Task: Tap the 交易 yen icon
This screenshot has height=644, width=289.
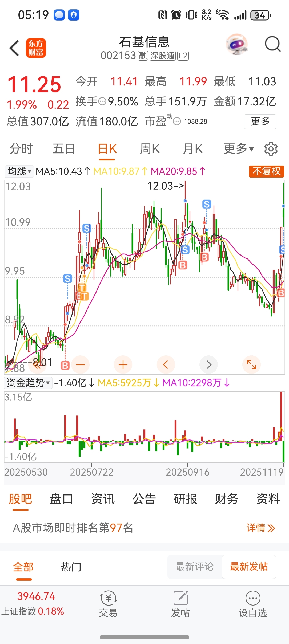Action: point(108,598)
